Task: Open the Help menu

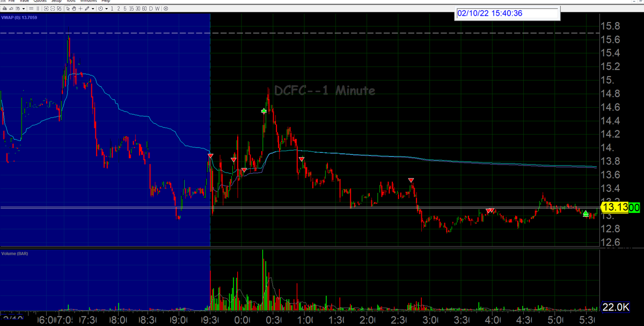Action: (106, 1)
